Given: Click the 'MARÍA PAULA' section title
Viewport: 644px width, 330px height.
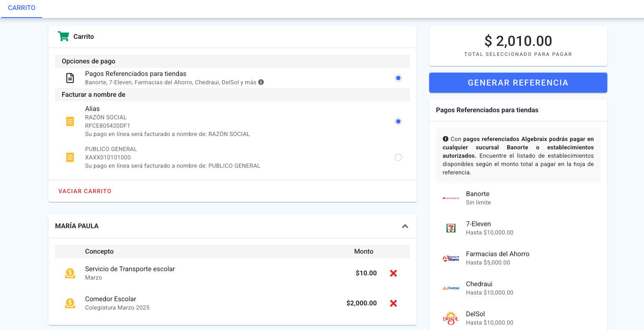Looking at the screenshot, I should 77,226.
